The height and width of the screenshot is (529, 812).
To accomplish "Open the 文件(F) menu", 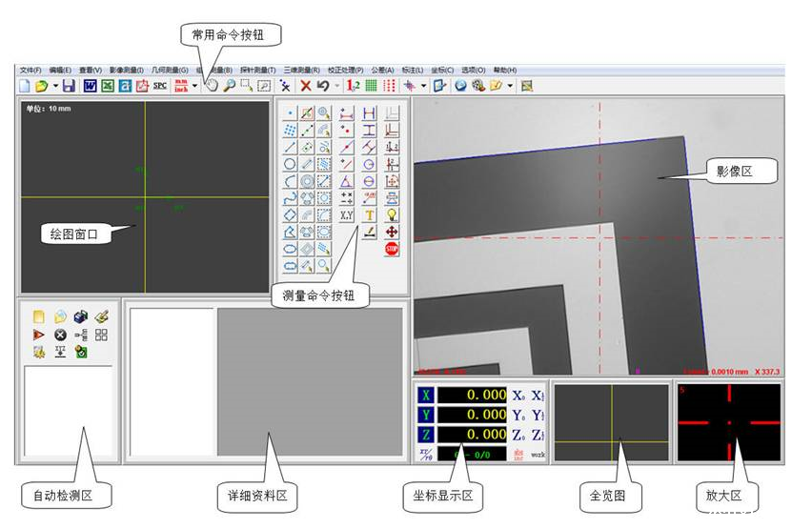I will (31, 71).
